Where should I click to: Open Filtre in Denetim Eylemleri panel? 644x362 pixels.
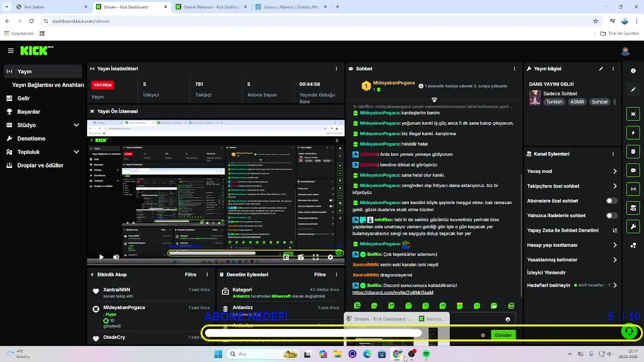click(x=320, y=275)
